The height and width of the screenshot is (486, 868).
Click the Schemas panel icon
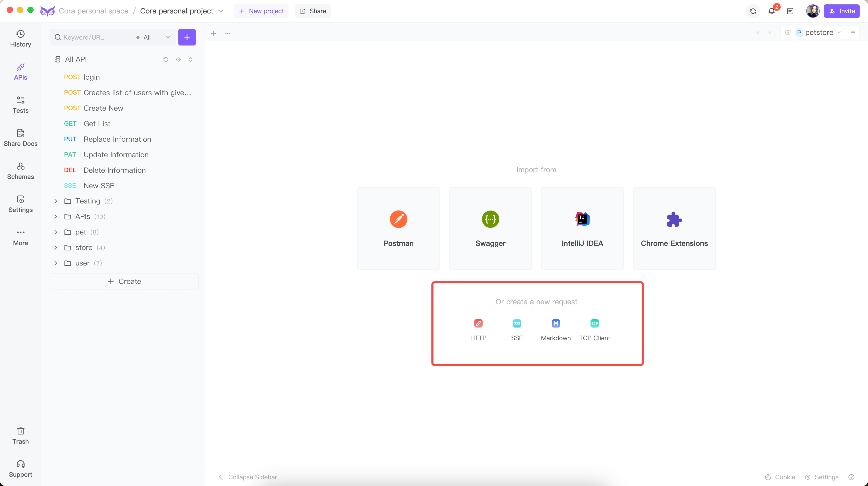[20, 170]
